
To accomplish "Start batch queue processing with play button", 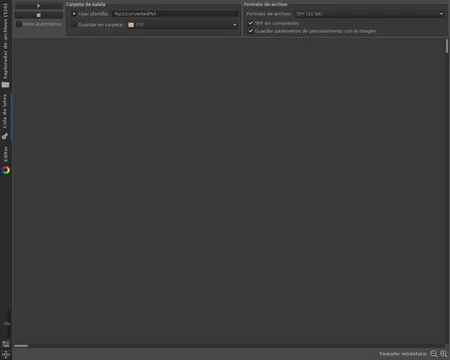I will click(x=39, y=6).
